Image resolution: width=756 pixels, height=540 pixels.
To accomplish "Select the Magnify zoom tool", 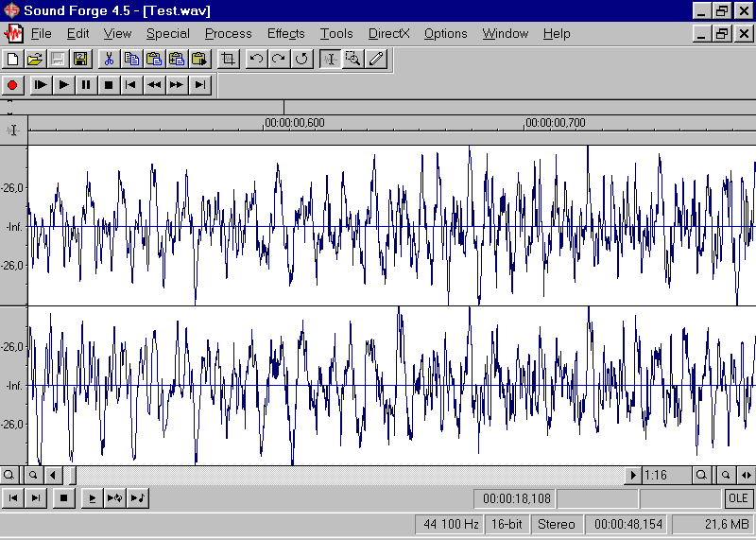I will (x=353, y=59).
